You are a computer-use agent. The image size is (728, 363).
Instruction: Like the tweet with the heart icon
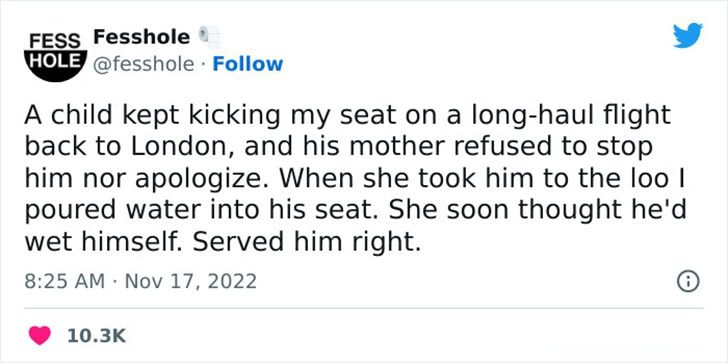[40, 335]
